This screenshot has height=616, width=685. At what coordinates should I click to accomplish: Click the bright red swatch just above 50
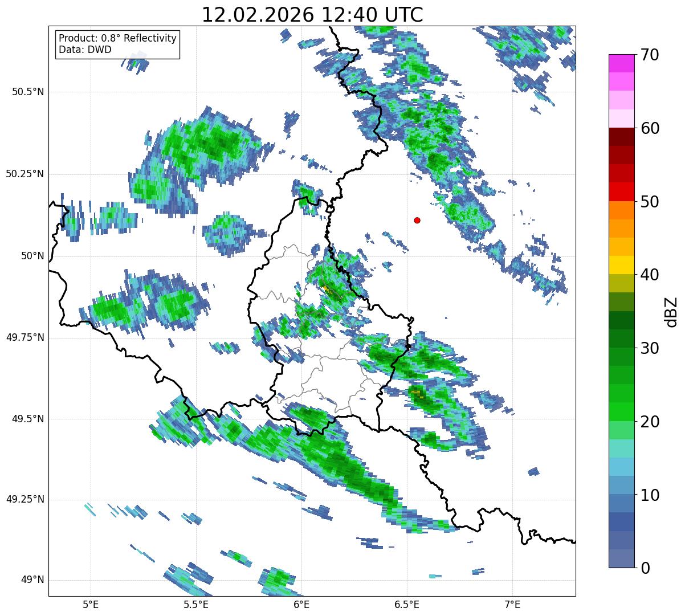pos(622,192)
